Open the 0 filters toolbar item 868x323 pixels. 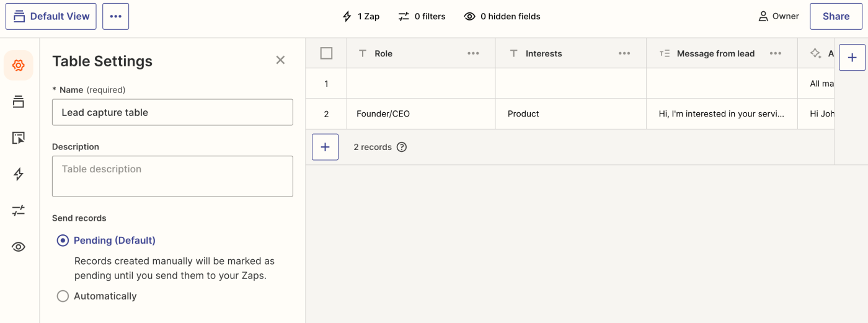pyautogui.click(x=422, y=17)
